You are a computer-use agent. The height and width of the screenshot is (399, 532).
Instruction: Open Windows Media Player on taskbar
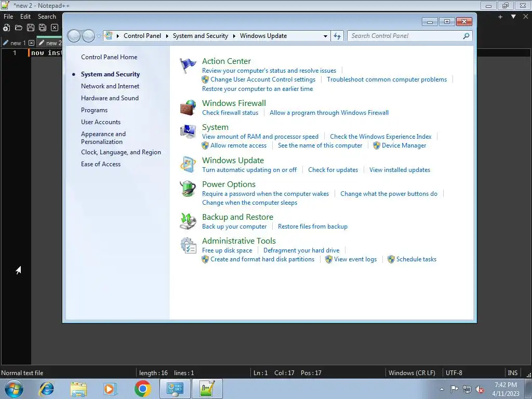[110, 389]
